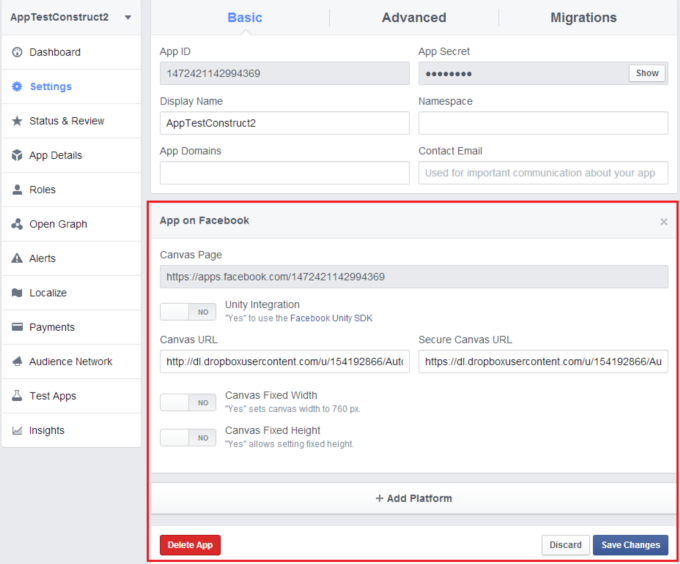Click Save Changes button
680x564 pixels.
pyautogui.click(x=631, y=545)
